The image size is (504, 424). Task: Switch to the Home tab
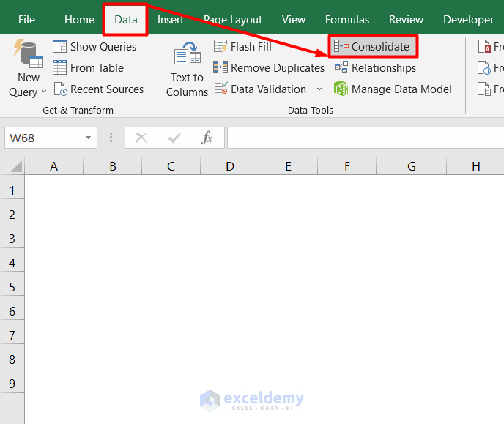tap(79, 20)
